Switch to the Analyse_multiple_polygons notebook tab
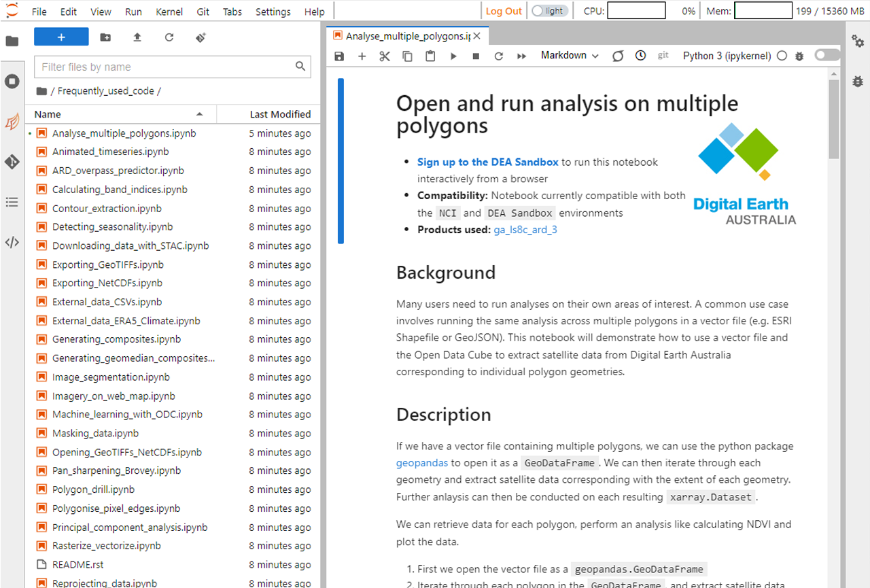870x588 pixels. tap(407, 36)
